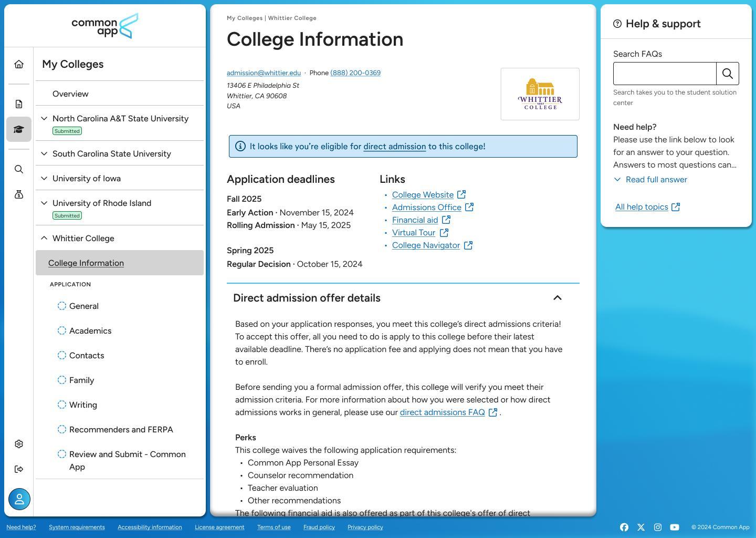Collapse Direct admission offer details
Viewport: 756px width, 538px height.
558,298
